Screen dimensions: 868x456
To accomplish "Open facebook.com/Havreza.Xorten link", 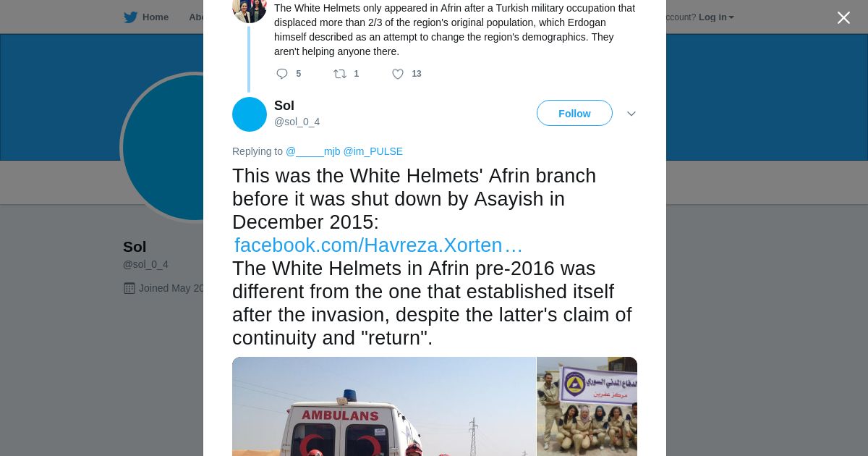I will click(x=378, y=245).
